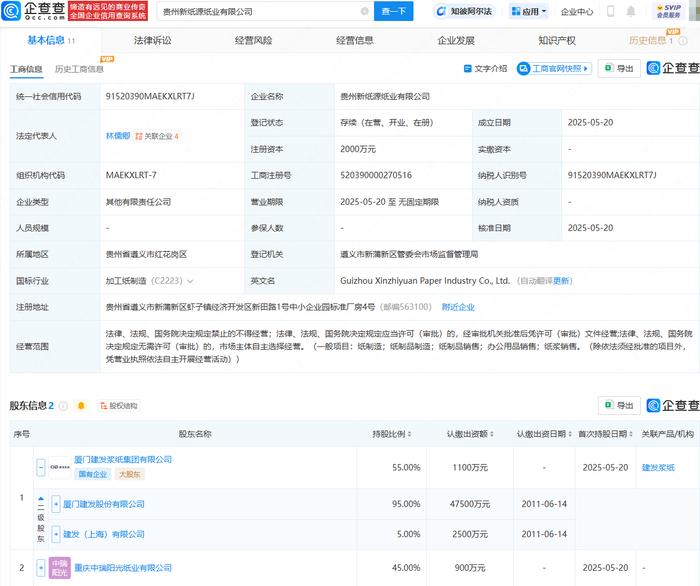Screen dimensions: 700x586
Task: Collapse 二级股东 using the up arrow
Action: click(41, 499)
